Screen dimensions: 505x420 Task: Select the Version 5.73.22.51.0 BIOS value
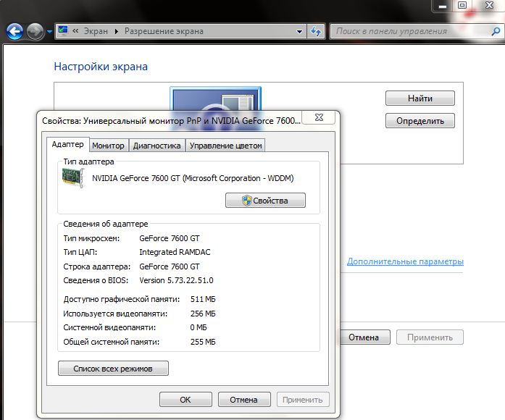click(176, 280)
